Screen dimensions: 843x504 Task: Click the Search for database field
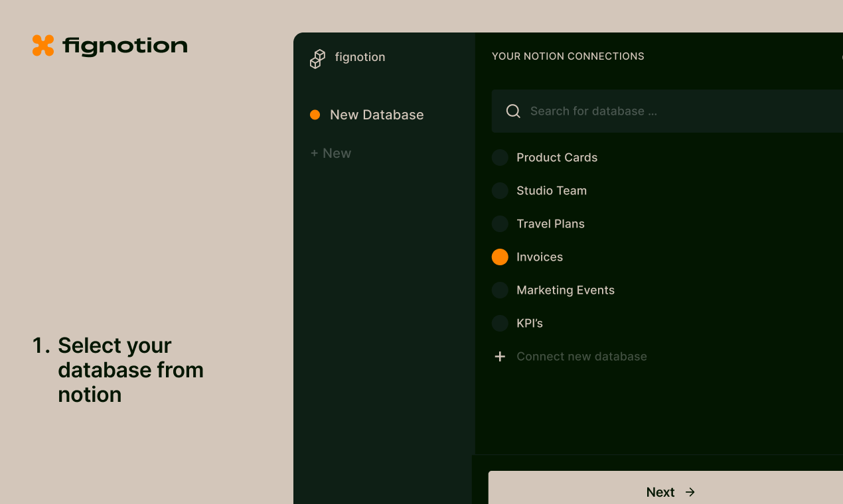tap(667, 111)
